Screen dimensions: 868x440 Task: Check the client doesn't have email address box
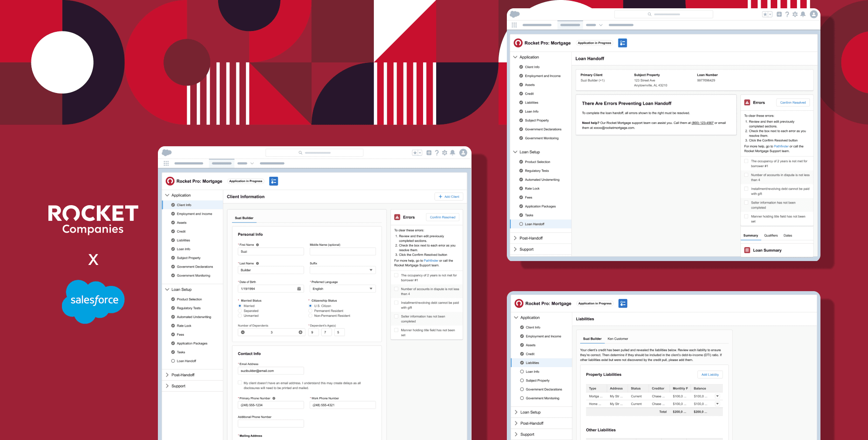[240, 383]
